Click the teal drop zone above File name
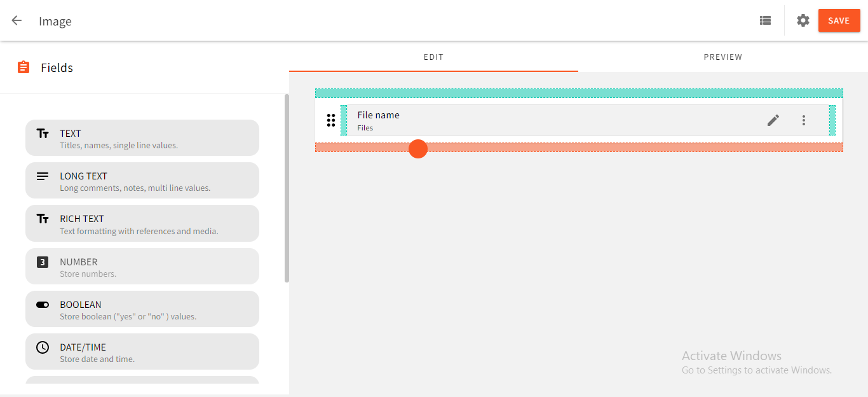 [x=579, y=93]
